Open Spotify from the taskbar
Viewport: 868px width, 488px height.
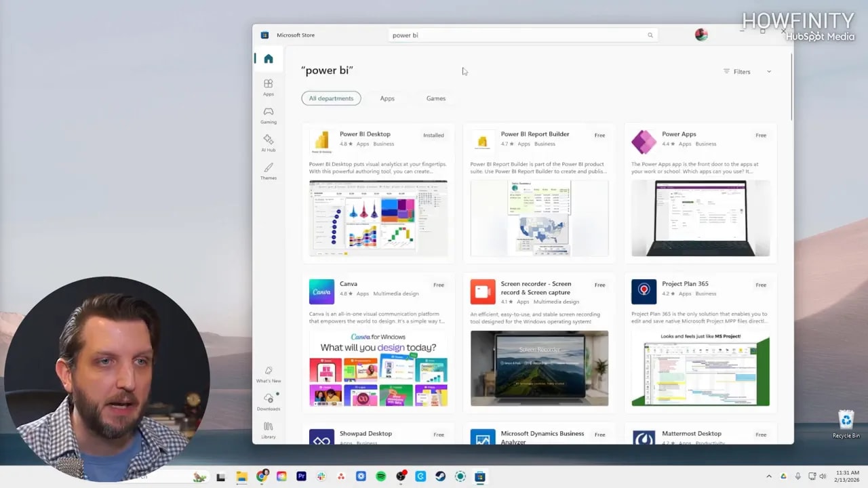point(381,476)
